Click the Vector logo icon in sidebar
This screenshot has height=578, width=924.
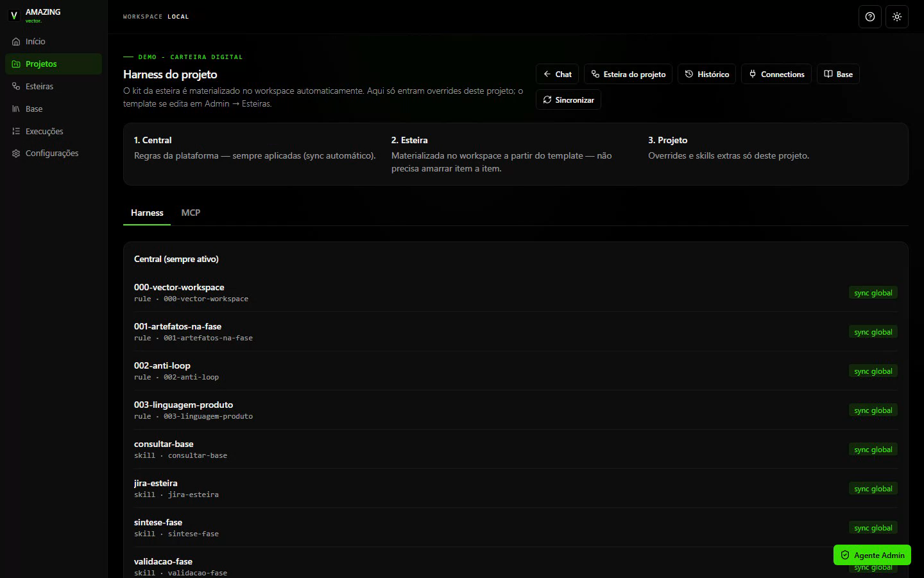(14, 15)
